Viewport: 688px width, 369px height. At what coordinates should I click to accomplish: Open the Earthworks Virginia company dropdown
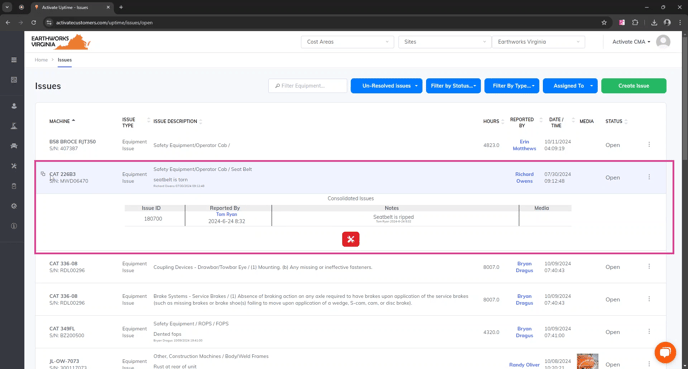[538, 42]
